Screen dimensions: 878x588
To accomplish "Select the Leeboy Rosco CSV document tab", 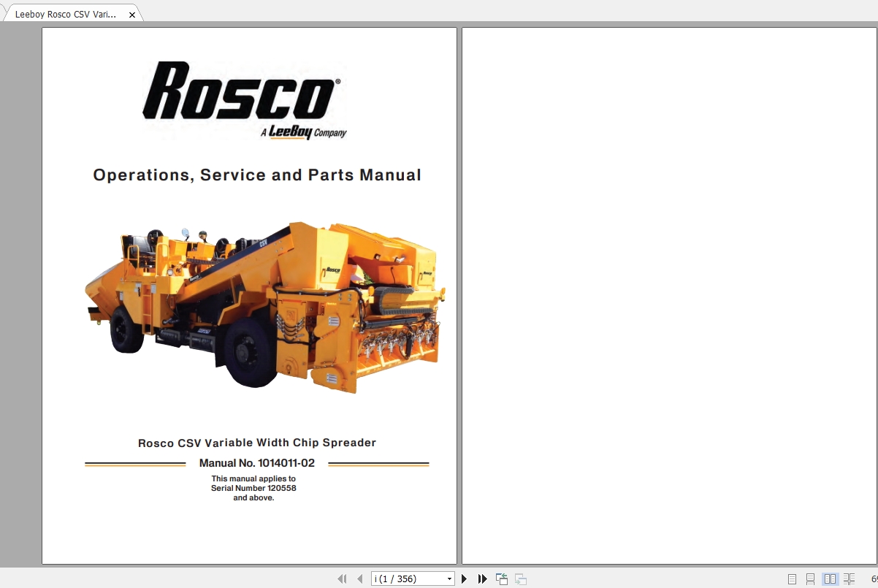I will (x=66, y=14).
